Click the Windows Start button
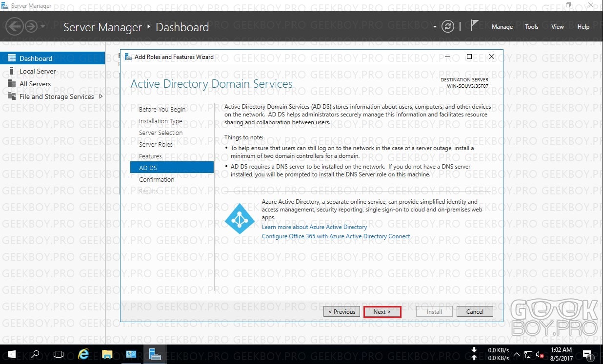This screenshot has width=603, height=364. click(x=11, y=354)
